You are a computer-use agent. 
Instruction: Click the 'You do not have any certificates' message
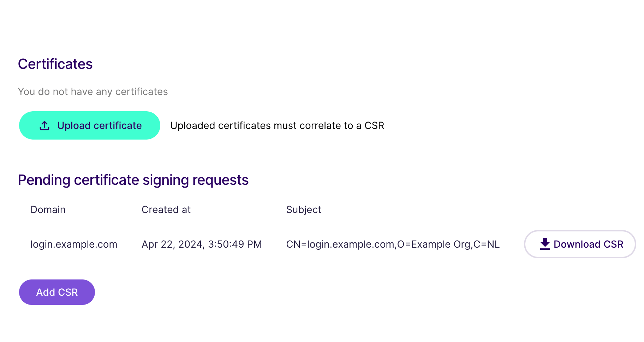(93, 92)
